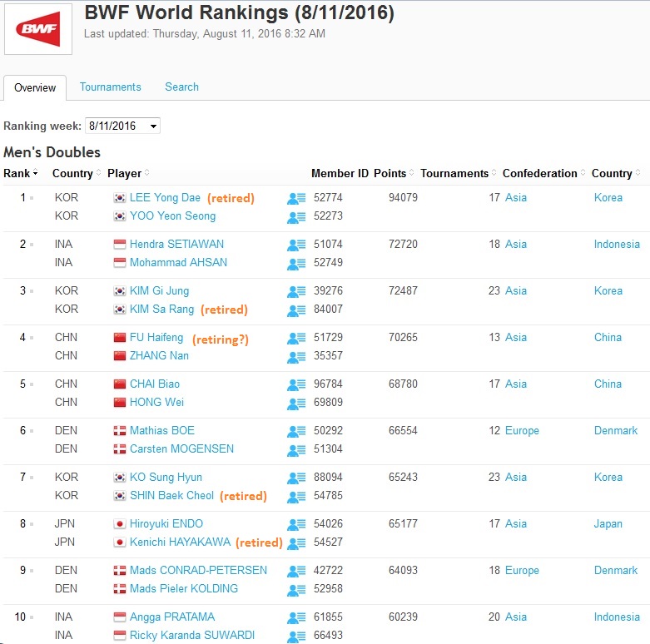Open the Denmark country link for Mathias BOE

(x=615, y=431)
